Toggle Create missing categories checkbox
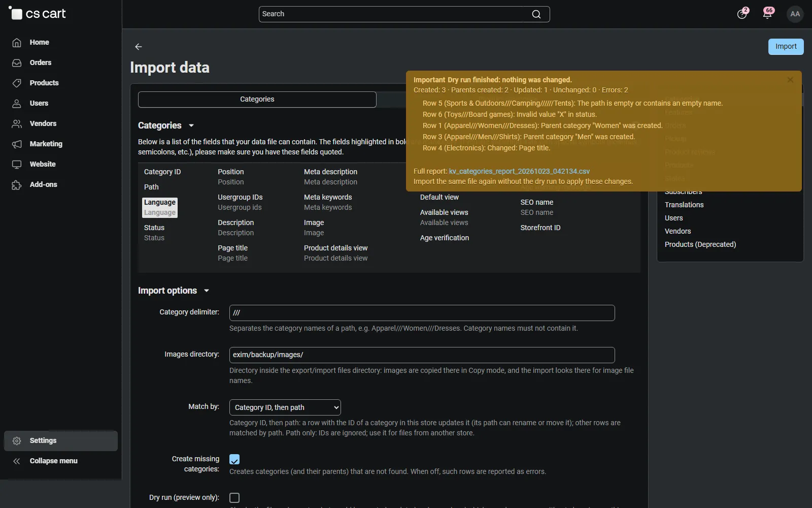Screen dimensions: 812x508 234,459
